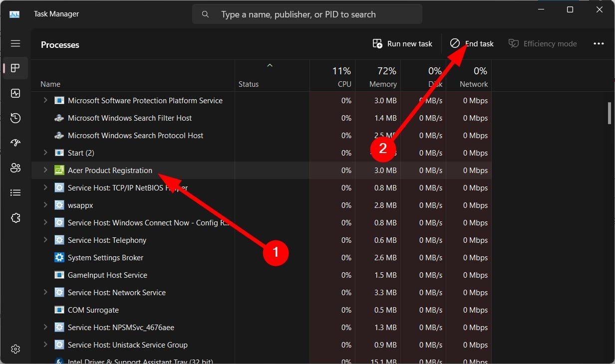Viewport: 615px width, 364px height.
Task: Expand Service Host: NPSMSvc_4676aee
Action: (45, 327)
